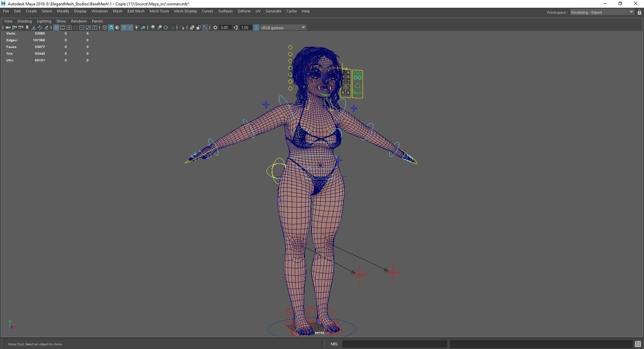644x349 pixels.
Task: Toggle Wireframe on Shaded
Action: point(124,28)
